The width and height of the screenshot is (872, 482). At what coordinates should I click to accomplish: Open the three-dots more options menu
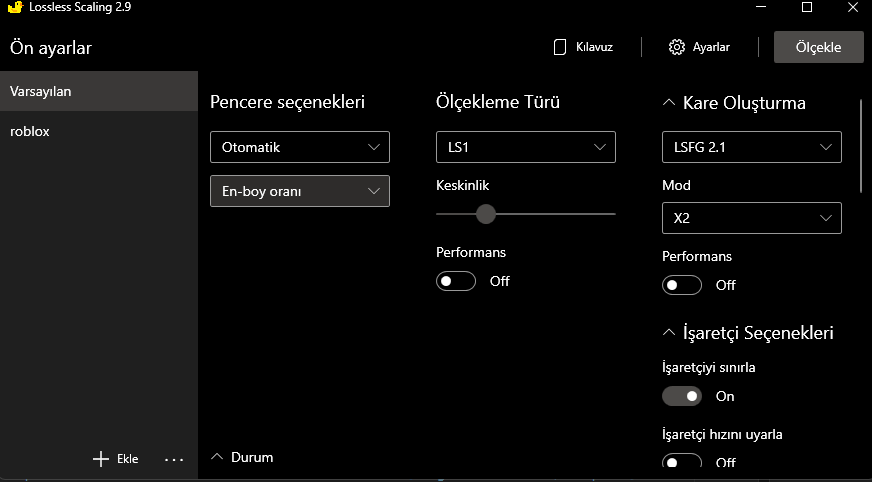pos(174,459)
